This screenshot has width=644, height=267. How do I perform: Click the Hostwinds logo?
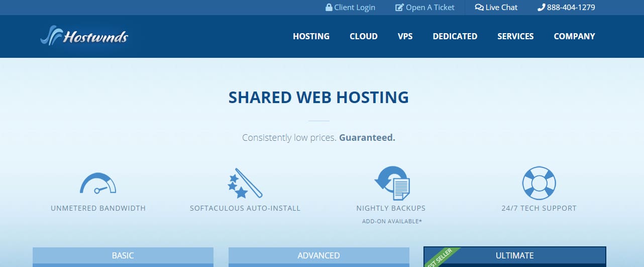[84, 36]
